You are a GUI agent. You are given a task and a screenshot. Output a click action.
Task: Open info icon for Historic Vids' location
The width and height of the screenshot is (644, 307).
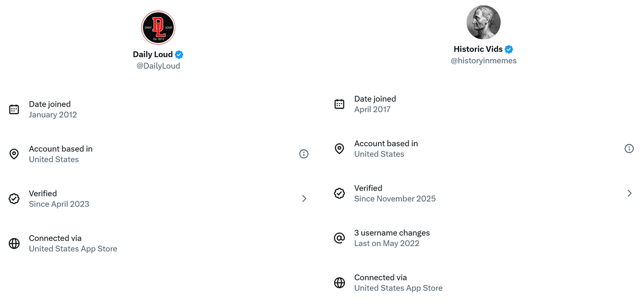[x=629, y=148]
